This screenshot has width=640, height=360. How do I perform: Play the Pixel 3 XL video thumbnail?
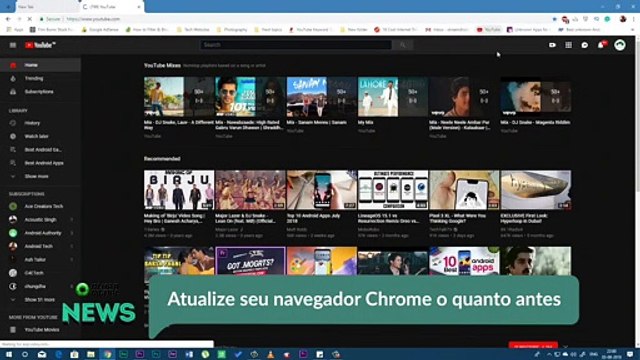[464, 190]
